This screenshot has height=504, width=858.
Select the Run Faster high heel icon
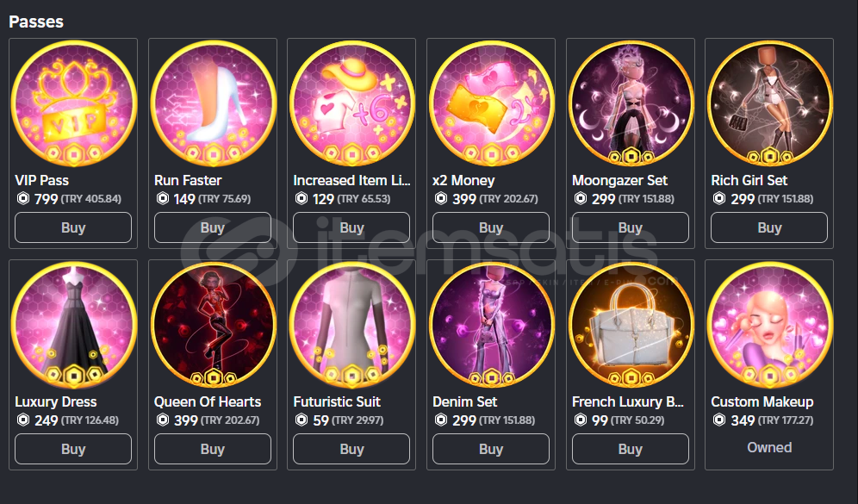tap(213, 103)
